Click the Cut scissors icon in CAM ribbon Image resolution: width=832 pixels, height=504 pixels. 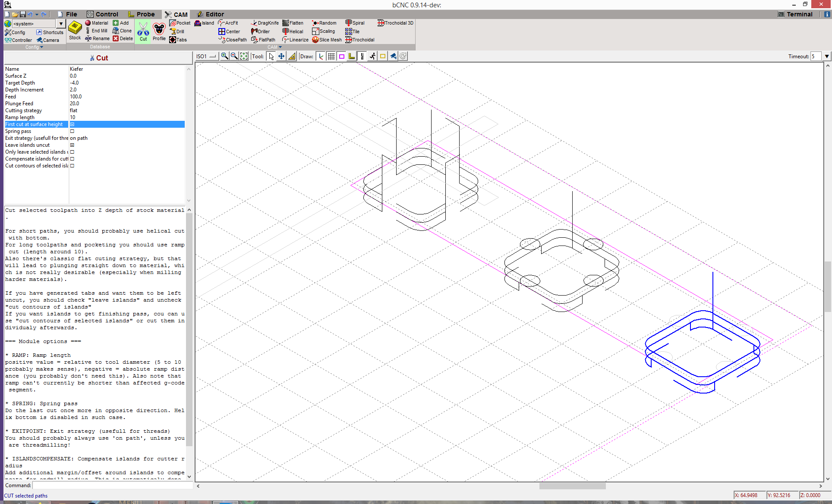pyautogui.click(x=143, y=31)
